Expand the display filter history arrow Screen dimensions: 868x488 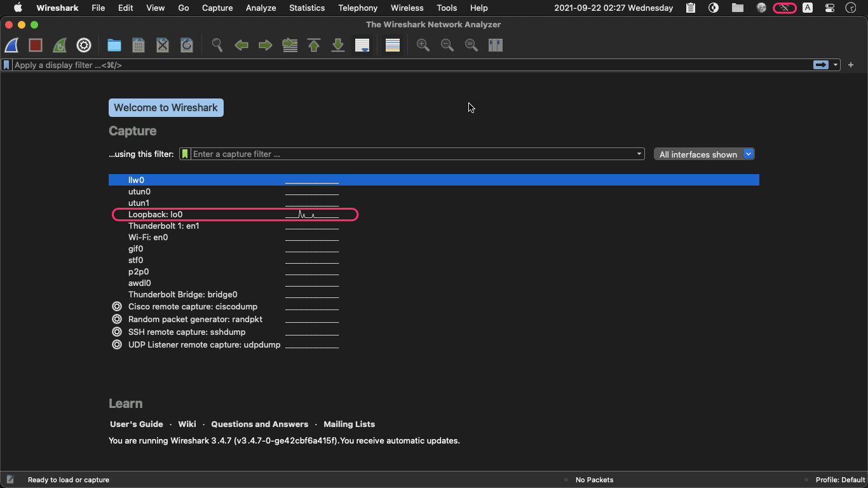[836, 65]
